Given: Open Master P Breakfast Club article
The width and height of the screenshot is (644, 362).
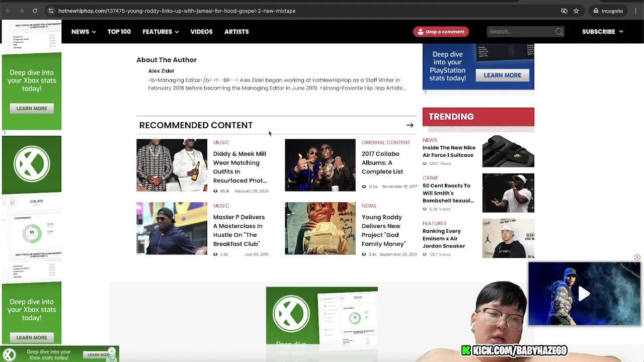Looking at the screenshot, I should coord(239,230).
